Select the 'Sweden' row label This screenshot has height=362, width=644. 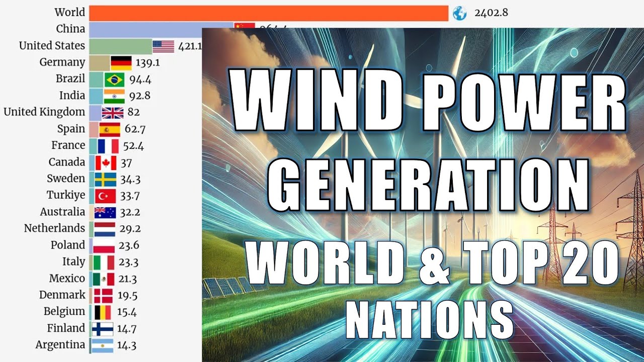click(x=66, y=178)
